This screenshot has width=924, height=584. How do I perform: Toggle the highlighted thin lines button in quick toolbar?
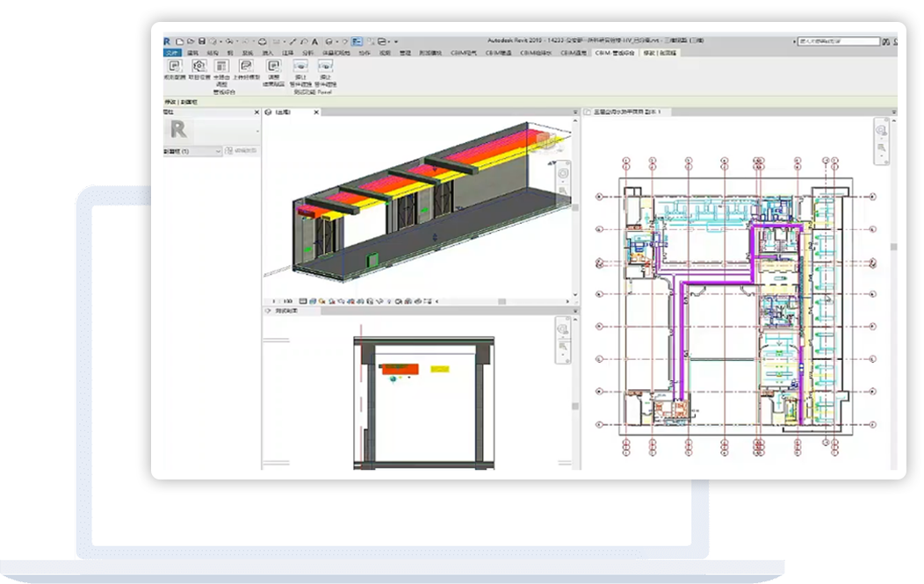357,41
